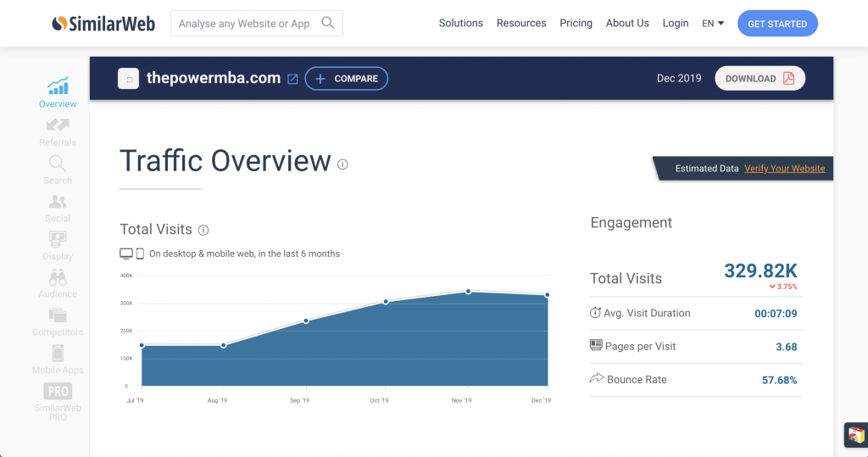This screenshot has width=868, height=457.
Task: Click the desktop device icon
Action: [x=126, y=254]
